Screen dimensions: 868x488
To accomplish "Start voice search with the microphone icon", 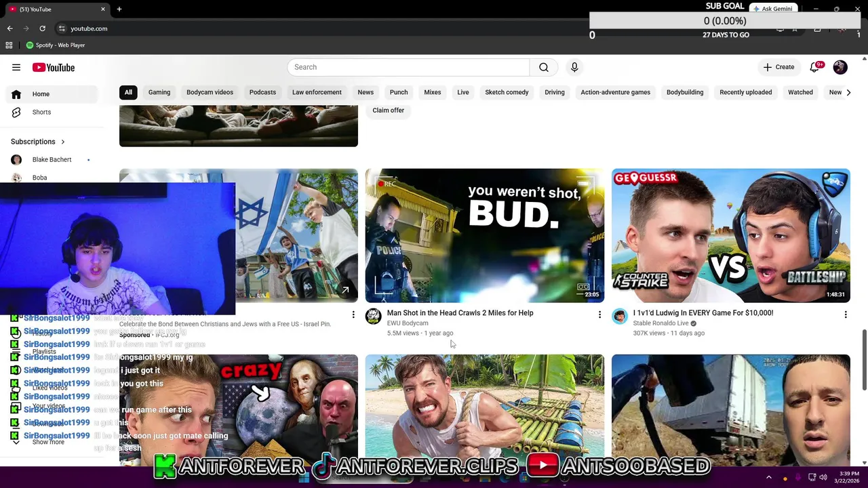I will pos(574,67).
